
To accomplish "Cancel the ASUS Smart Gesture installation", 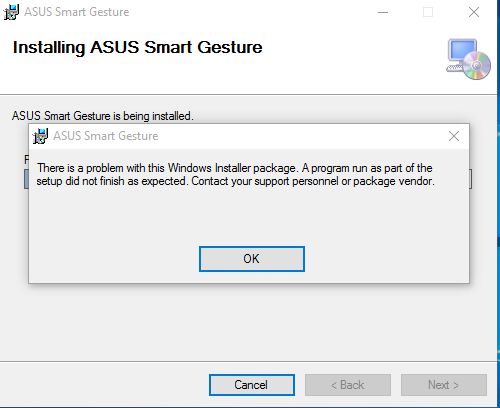I will point(252,385).
